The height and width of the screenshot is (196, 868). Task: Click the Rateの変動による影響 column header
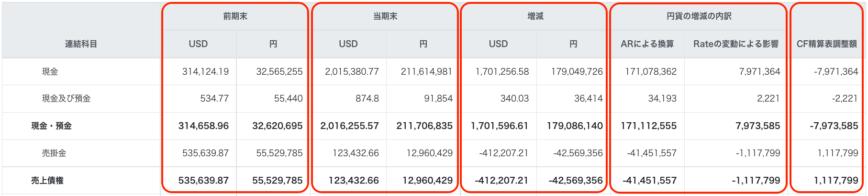coord(735,44)
